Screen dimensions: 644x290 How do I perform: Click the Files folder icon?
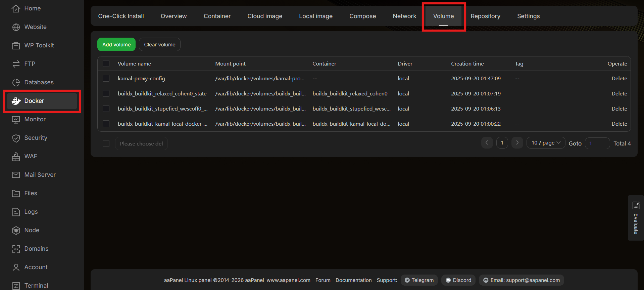(16, 193)
